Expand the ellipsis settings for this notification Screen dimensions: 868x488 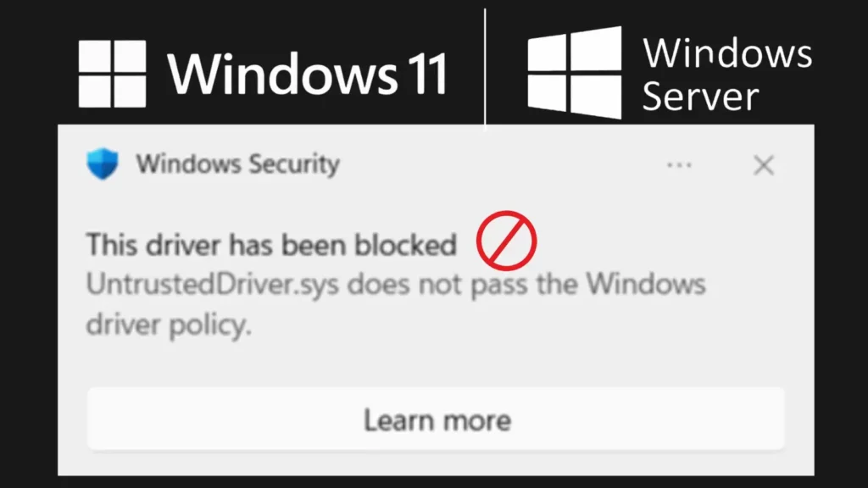(680, 165)
